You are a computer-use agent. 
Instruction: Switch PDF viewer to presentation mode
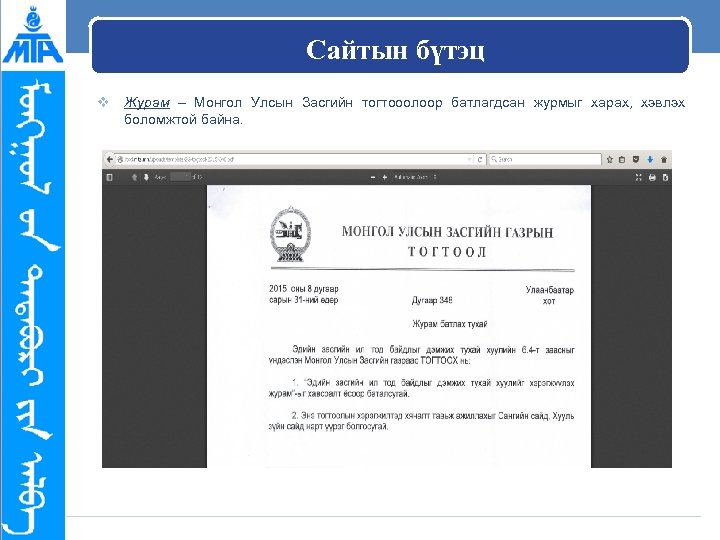638,177
